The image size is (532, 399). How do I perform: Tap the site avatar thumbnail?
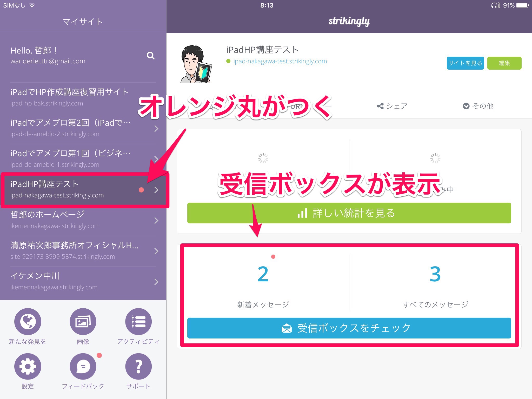196,64
